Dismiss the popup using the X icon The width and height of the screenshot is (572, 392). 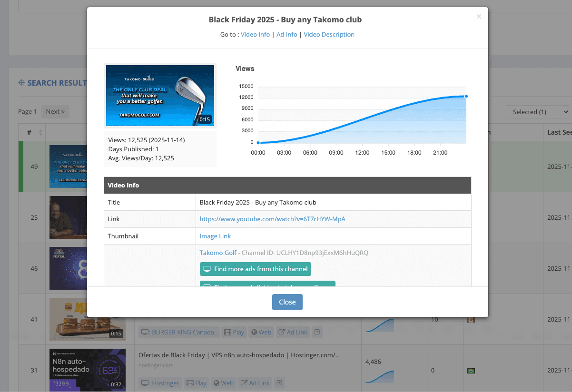(479, 16)
